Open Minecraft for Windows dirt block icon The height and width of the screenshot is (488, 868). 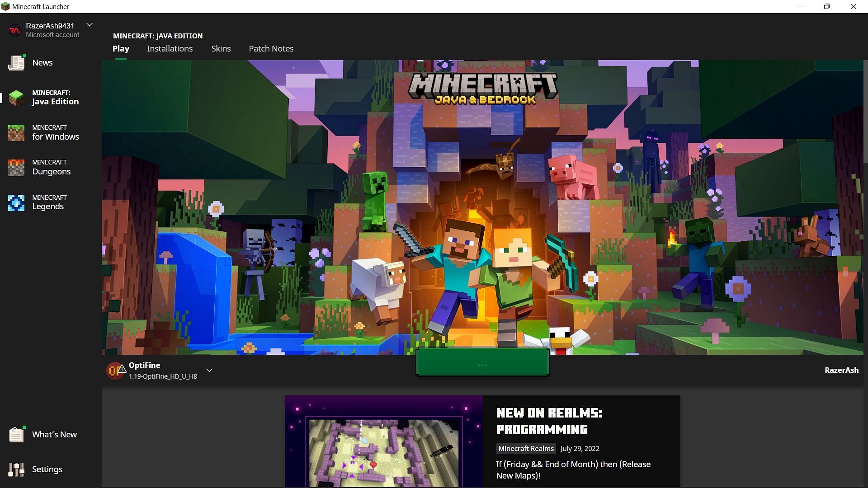16,132
